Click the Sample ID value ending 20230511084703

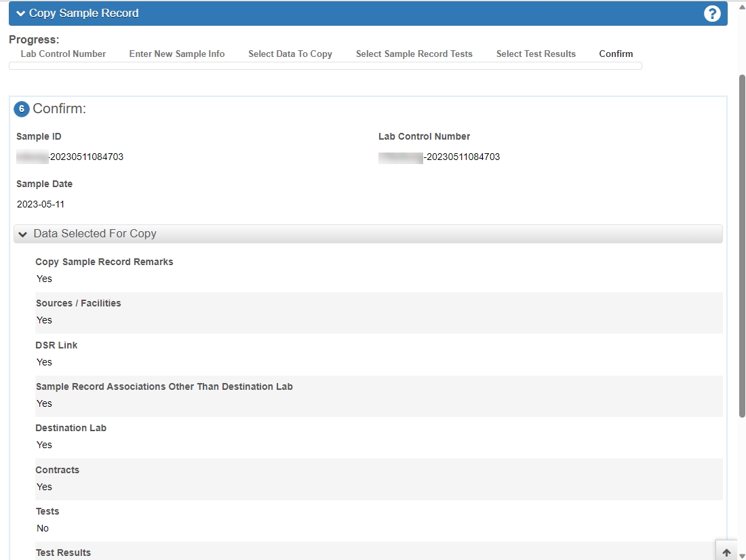click(70, 157)
